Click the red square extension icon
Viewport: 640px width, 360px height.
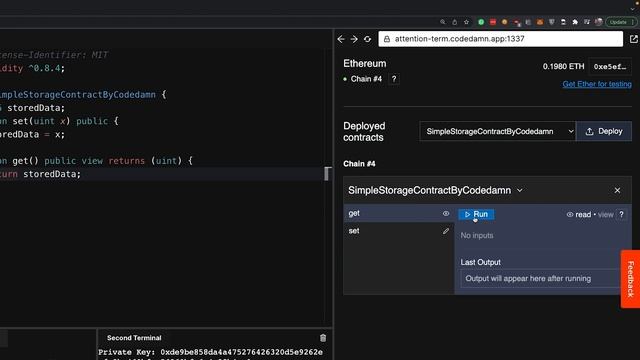tap(493, 22)
